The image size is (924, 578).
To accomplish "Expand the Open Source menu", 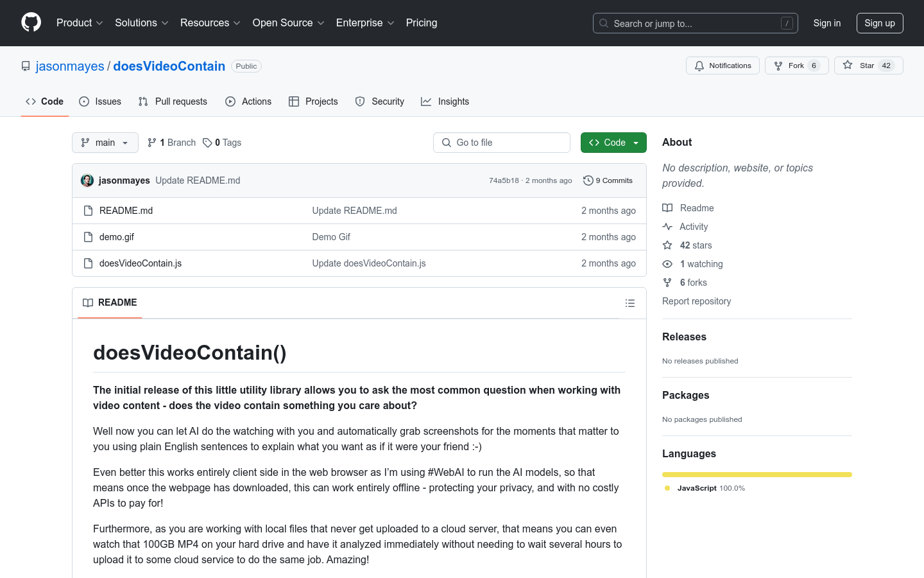I will 288,23.
